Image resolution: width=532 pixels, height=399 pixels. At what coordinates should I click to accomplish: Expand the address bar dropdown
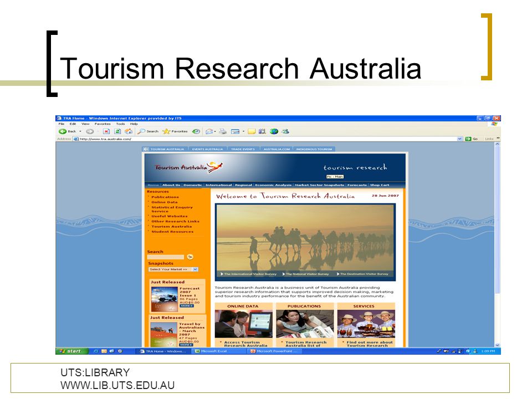[460, 139]
